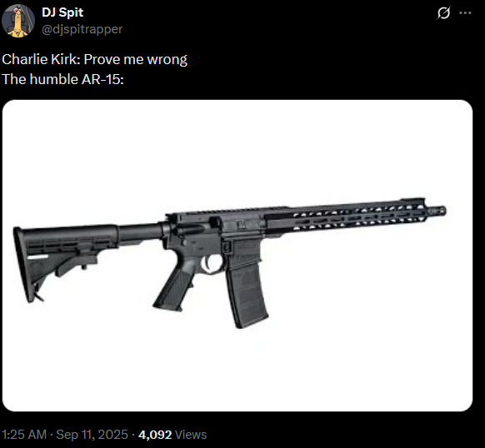Viewport: 485px width, 448px height.
Task: Click the slotted handguard of the rifle
Action: 346,216
